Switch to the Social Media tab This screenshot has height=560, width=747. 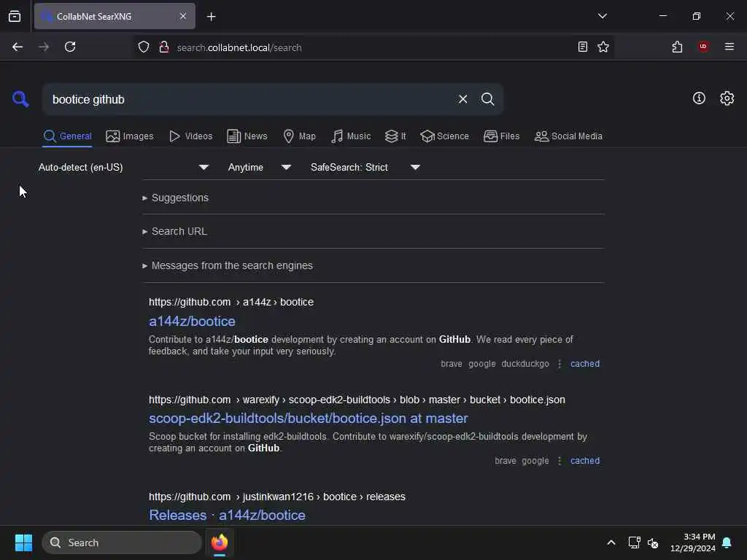(568, 136)
